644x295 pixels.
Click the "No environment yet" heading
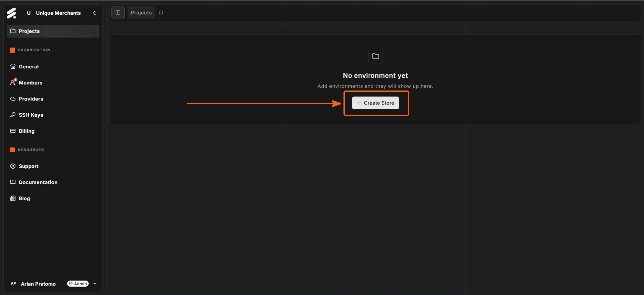click(375, 76)
